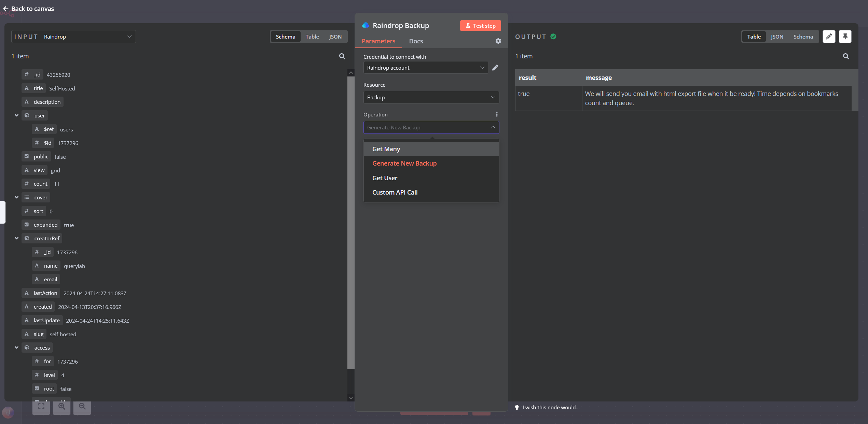
Task: Click the zoom out canvas icon
Action: [82, 406]
